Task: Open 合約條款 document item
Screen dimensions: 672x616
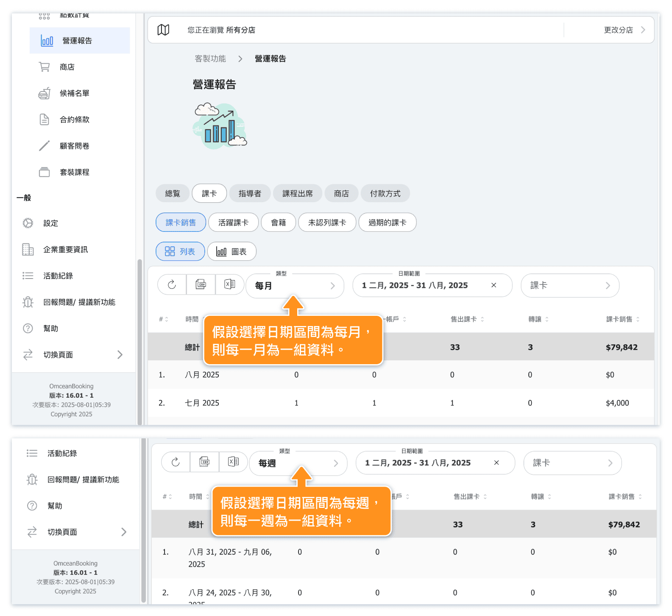Action: [74, 120]
